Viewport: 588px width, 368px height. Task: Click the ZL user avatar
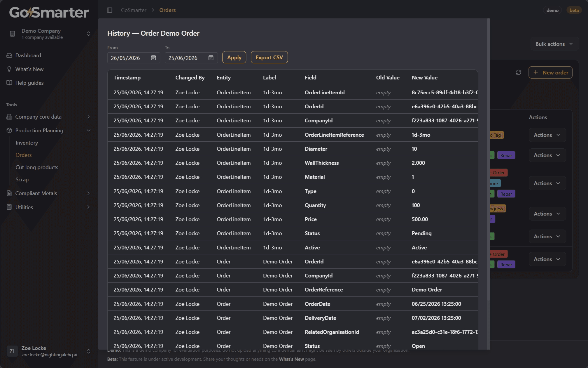click(x=12, y=351)
